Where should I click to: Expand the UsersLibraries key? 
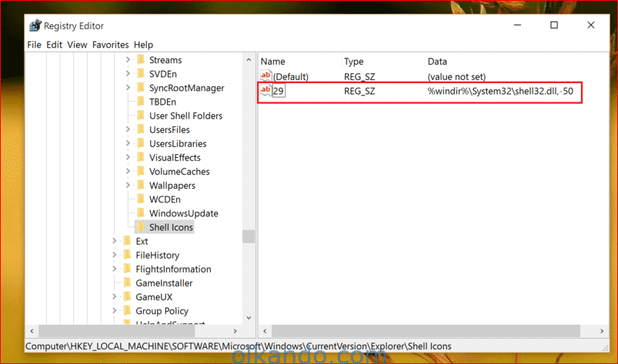point(128,143)
